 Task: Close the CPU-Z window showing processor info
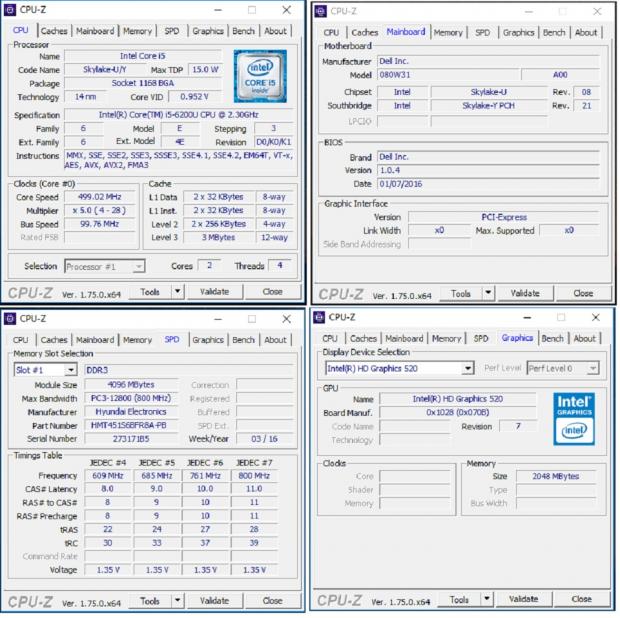[281, 10]
